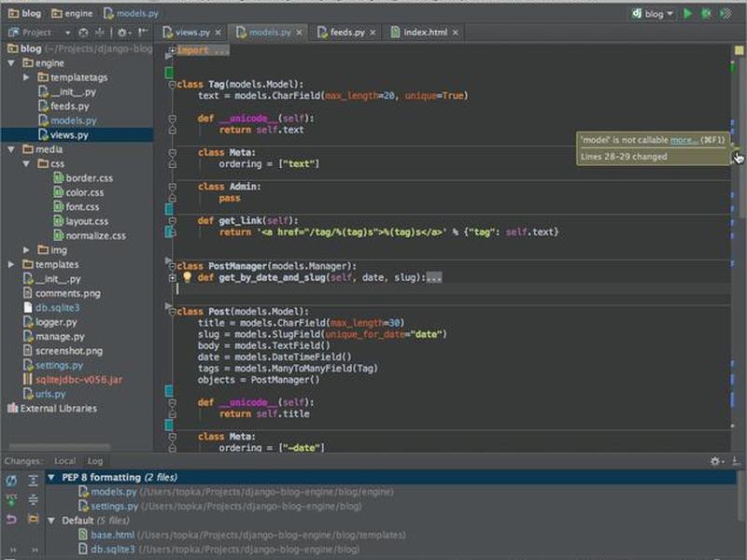Select sqlitejdbc-v056.jar in project tree
This screenshot has width=747, height=560.
tap(73, 380)
